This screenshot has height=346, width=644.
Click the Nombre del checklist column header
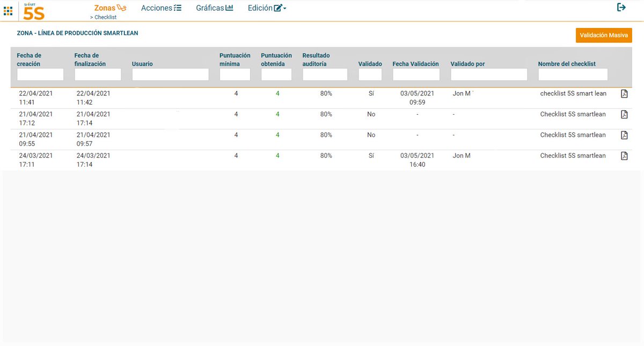[567, 64]
